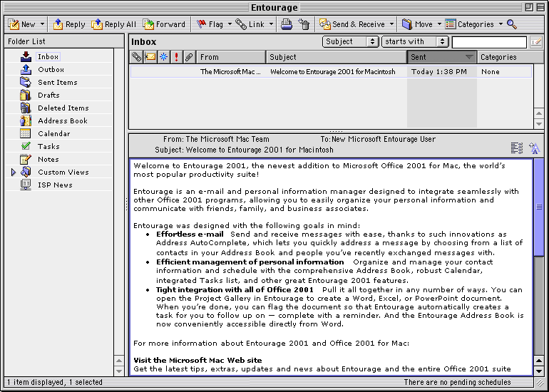Click the window zoom box
549x392 pixels.
coord(529,7)
